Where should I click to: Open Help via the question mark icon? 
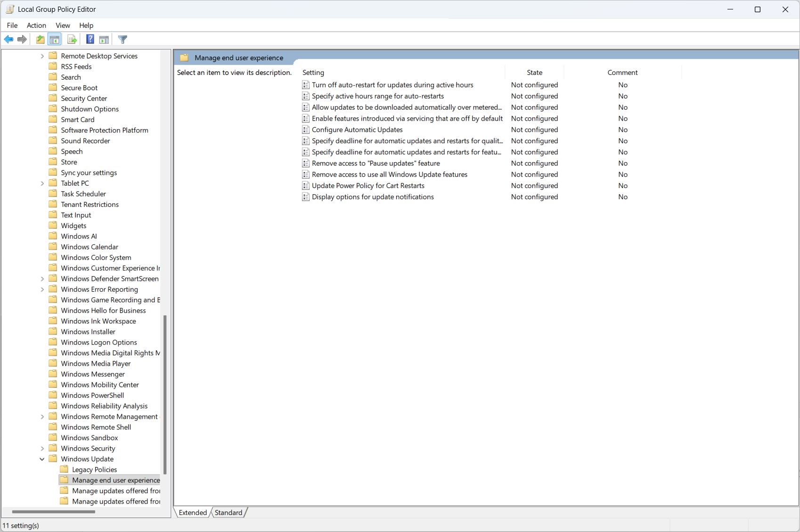[90, 39]
